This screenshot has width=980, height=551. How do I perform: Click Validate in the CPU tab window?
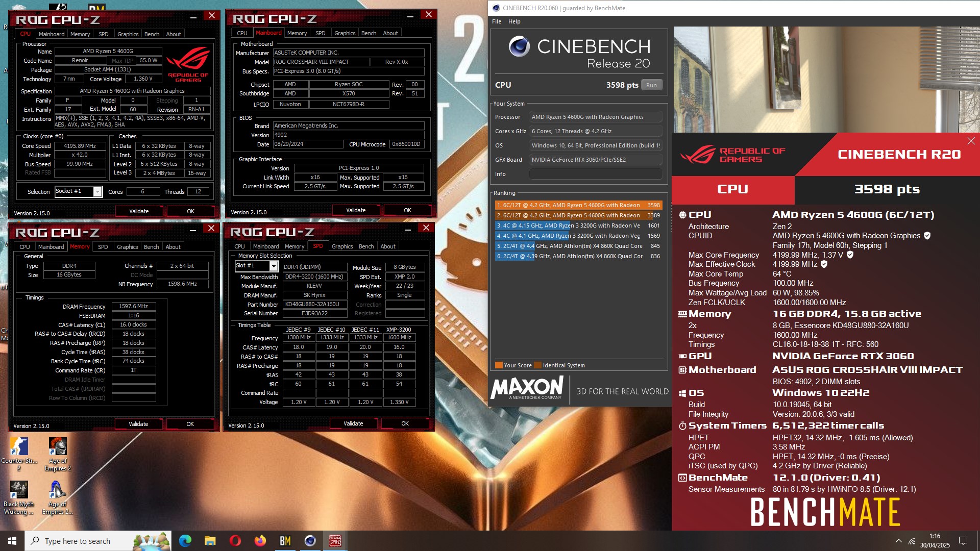click(x=139, y=211)
